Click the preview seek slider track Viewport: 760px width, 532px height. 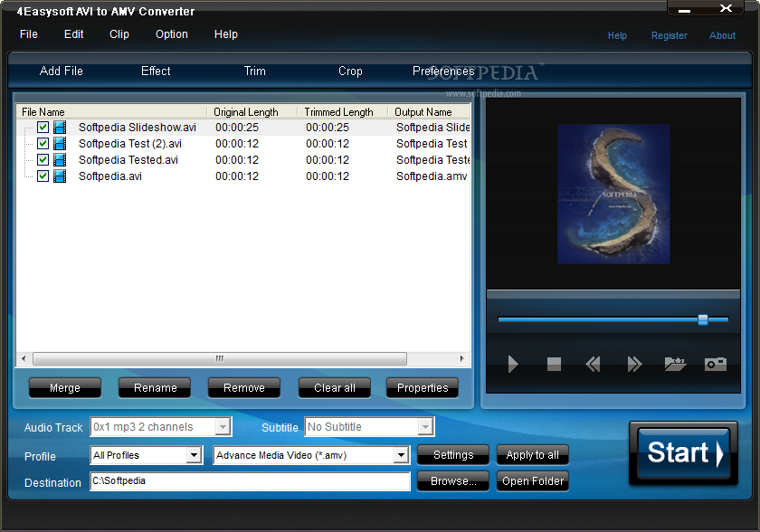[613, 319]
